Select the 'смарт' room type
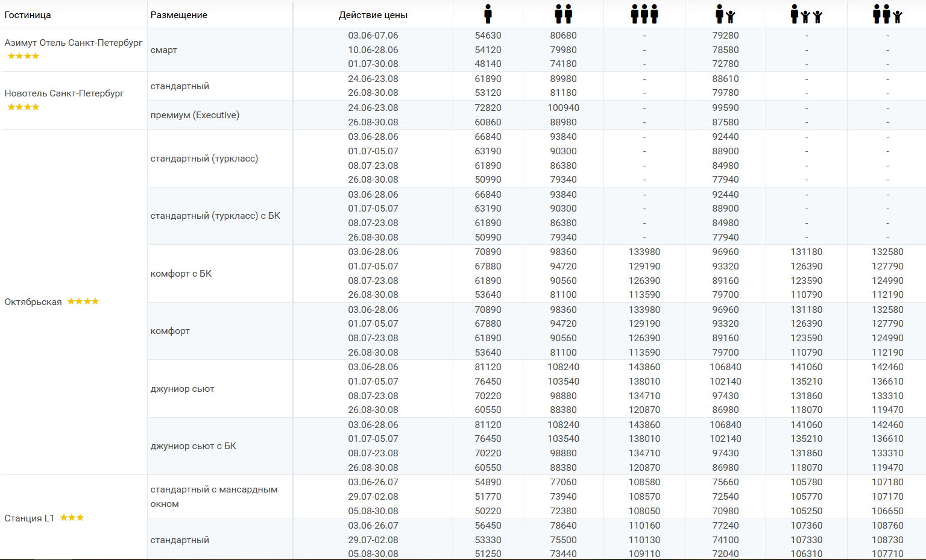The height and width of the screenshot is (560, 926). [164, 50]
